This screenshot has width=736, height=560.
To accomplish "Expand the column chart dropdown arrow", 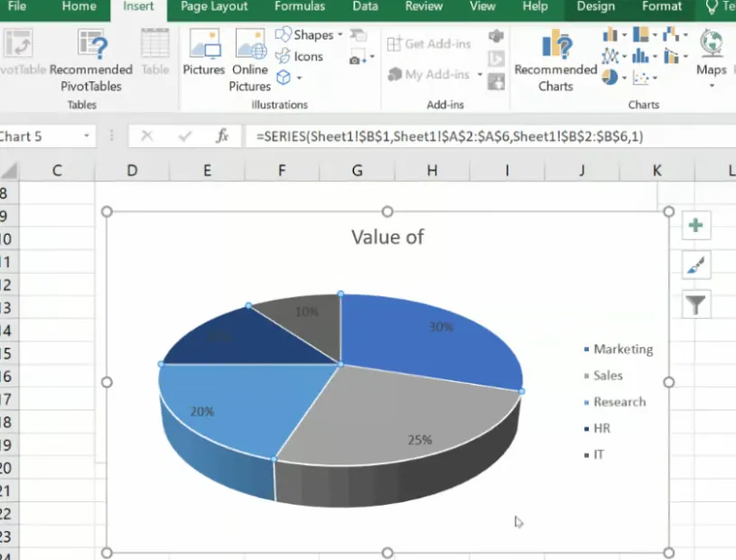I will [623, 35].
